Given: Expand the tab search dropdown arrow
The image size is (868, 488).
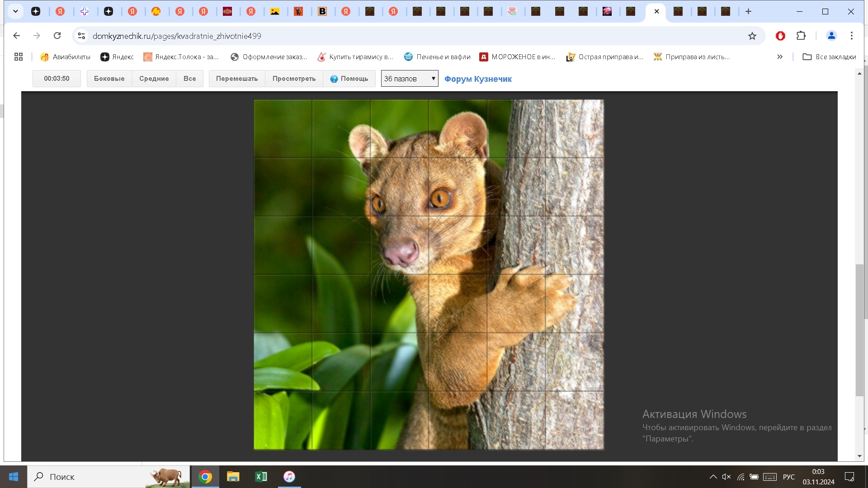Looking at the screenshot, I should (x=15, y=11).
